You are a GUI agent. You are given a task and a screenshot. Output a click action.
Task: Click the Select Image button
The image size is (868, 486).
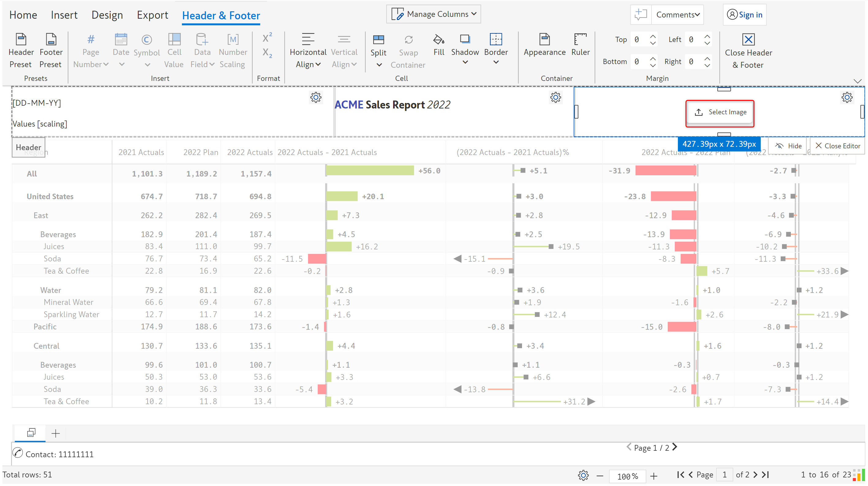pyautogui.click(x=720, y=112)
